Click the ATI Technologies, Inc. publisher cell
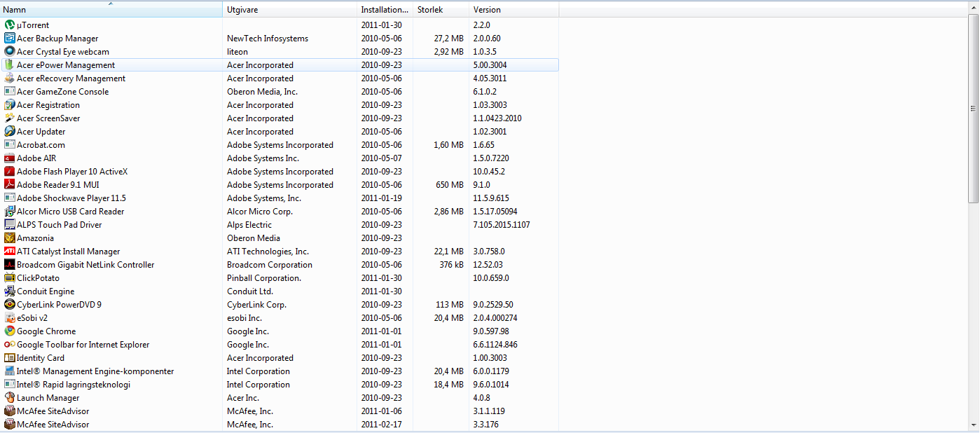980x433 pixels. pos(268,252)
